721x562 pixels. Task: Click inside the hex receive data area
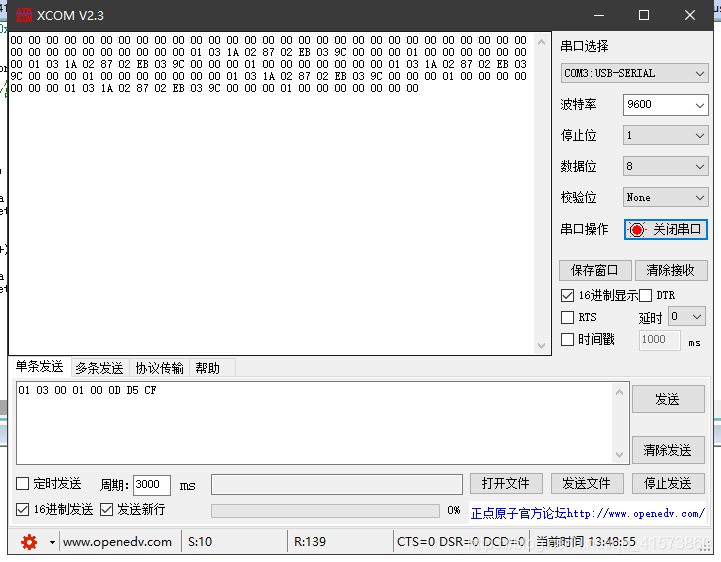point(271,193)
